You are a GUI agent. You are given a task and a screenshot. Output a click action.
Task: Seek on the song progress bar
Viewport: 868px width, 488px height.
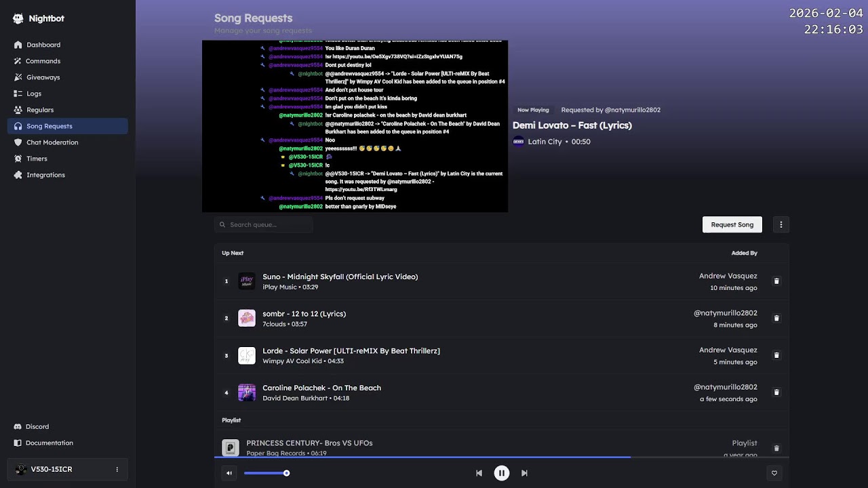tap(501, 457)
